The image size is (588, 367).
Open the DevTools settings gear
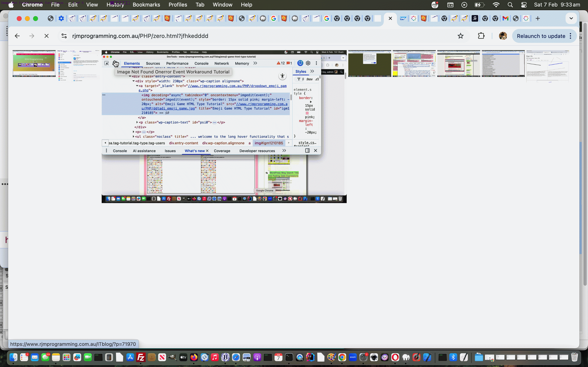(308, 63)
